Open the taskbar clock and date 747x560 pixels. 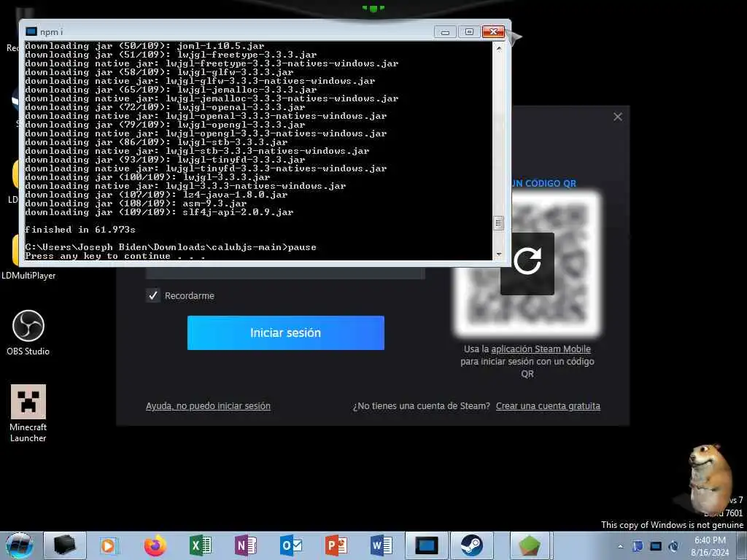pos(710,546)
